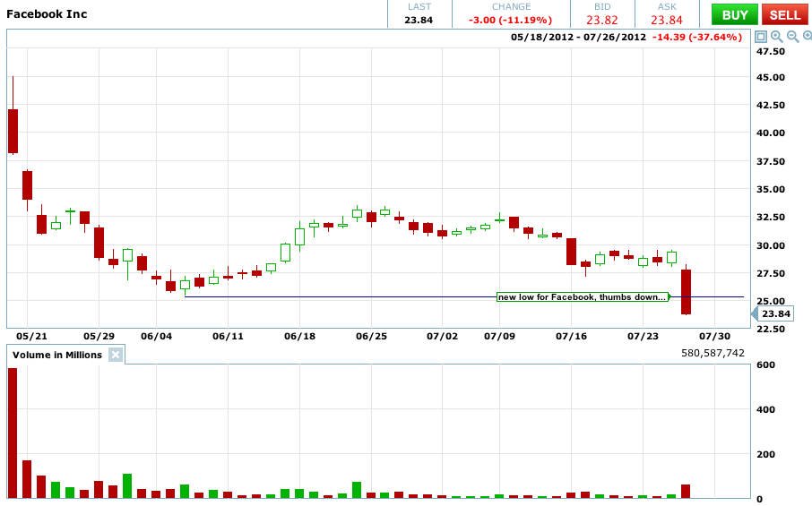Click the 47.50 price axis label
This screenshot has width=812, height=506.
coord(771,51)
